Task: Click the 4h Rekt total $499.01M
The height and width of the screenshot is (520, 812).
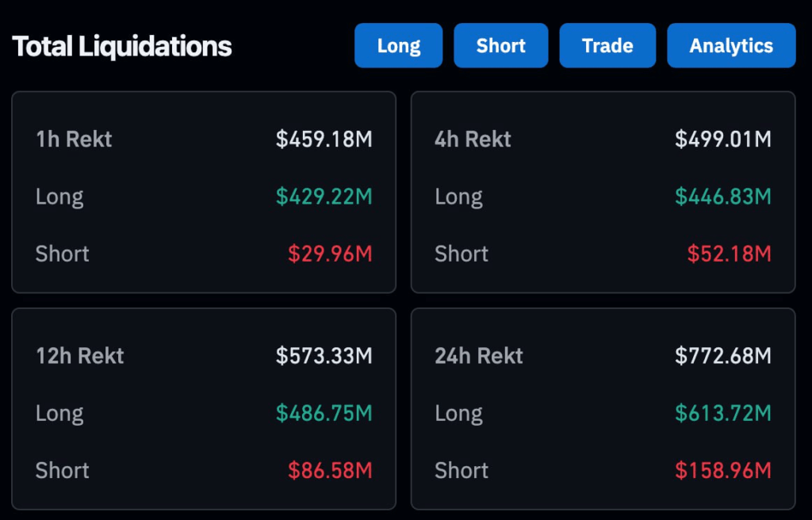Action: (723, 140)
